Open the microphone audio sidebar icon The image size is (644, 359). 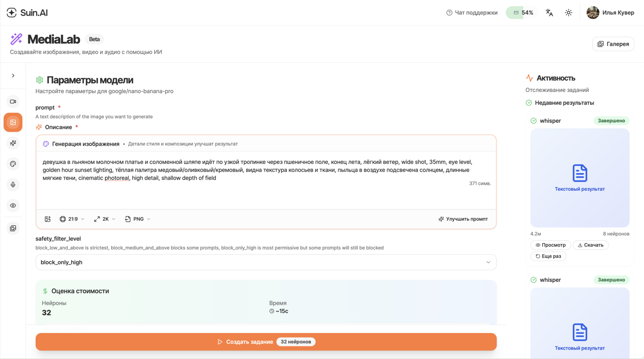13,185
